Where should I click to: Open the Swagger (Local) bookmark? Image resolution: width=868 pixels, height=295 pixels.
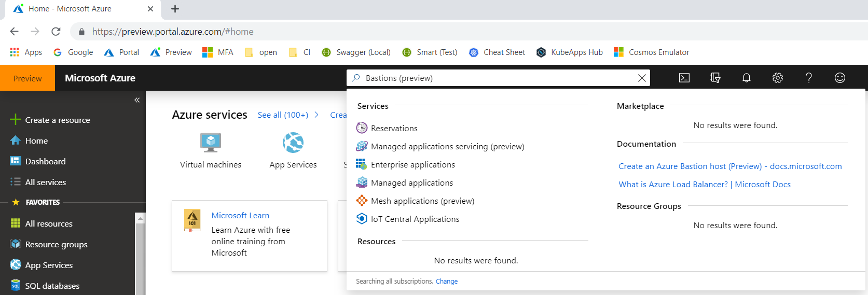coord(356,52)
